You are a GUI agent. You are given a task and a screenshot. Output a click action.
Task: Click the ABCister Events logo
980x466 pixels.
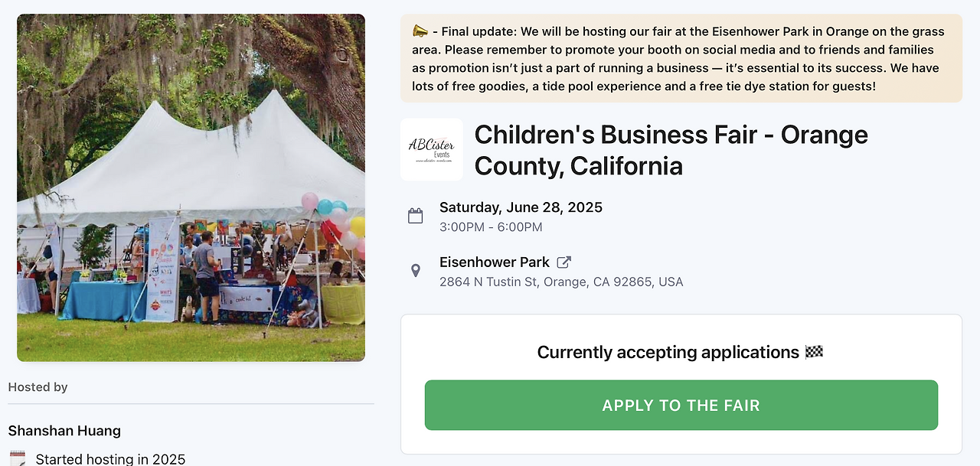(432, 150)
